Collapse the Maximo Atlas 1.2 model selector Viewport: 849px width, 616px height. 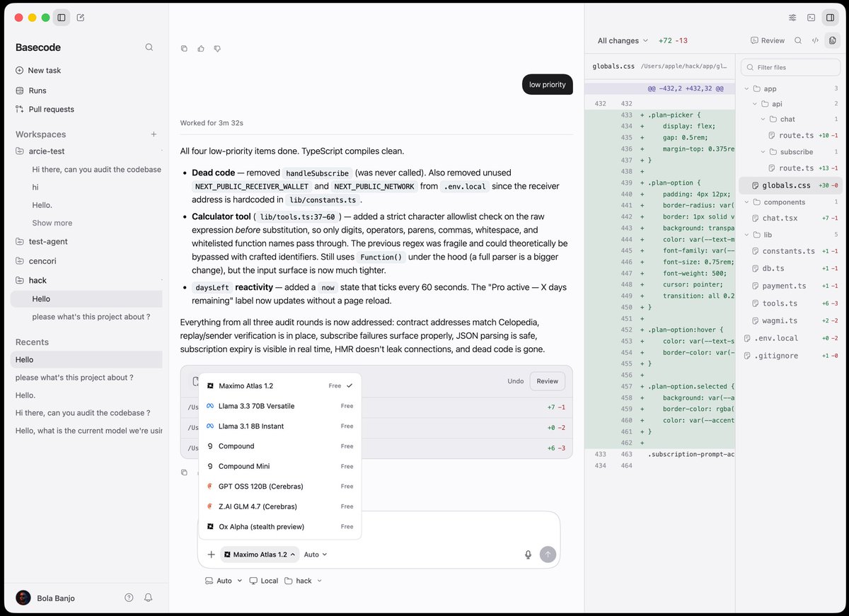tap(260, 554)
